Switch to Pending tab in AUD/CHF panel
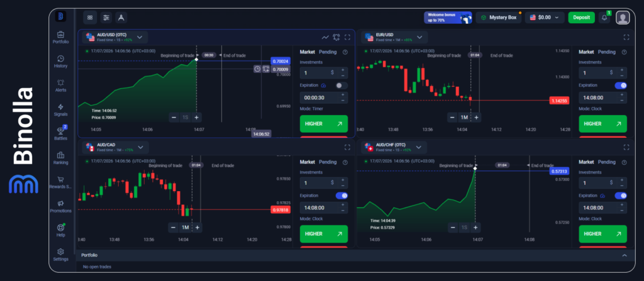This screenshot has width=644, height=281. 607,162
